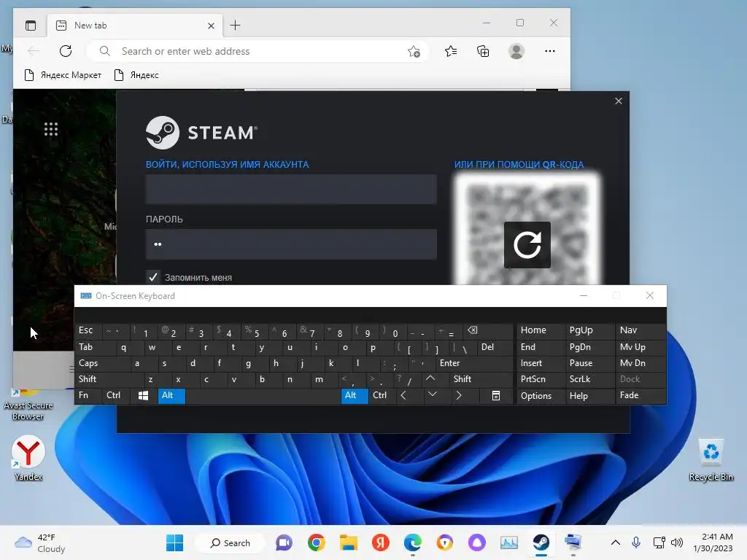This screenshot has width=747, height=560.
Task: Open Edge Collections
Action: 483,51
